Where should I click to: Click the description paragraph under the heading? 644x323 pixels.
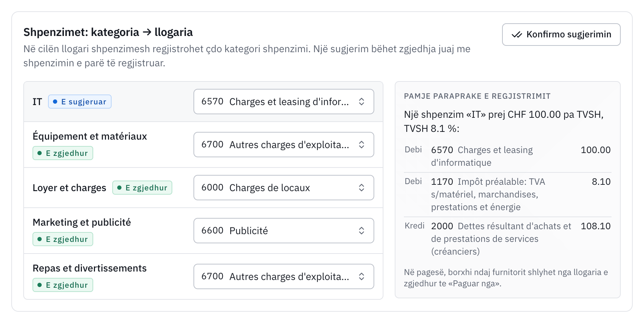coord(247,56)
